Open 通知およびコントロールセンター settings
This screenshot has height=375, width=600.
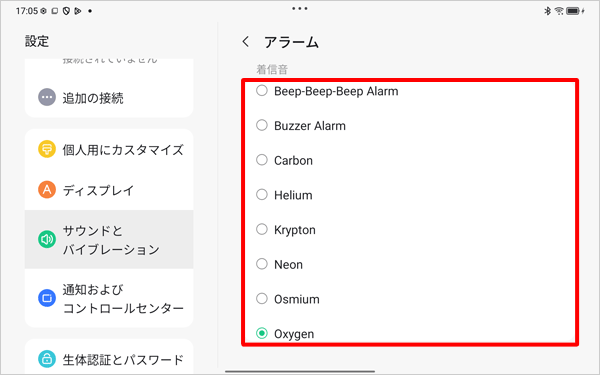(109, 298)
